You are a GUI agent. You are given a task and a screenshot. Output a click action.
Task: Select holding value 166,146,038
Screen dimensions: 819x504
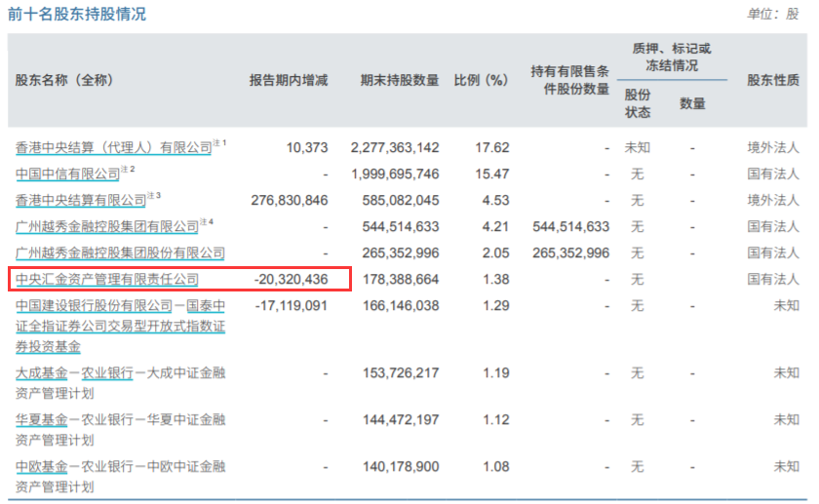pyautogui.click(x=401, y=305)
